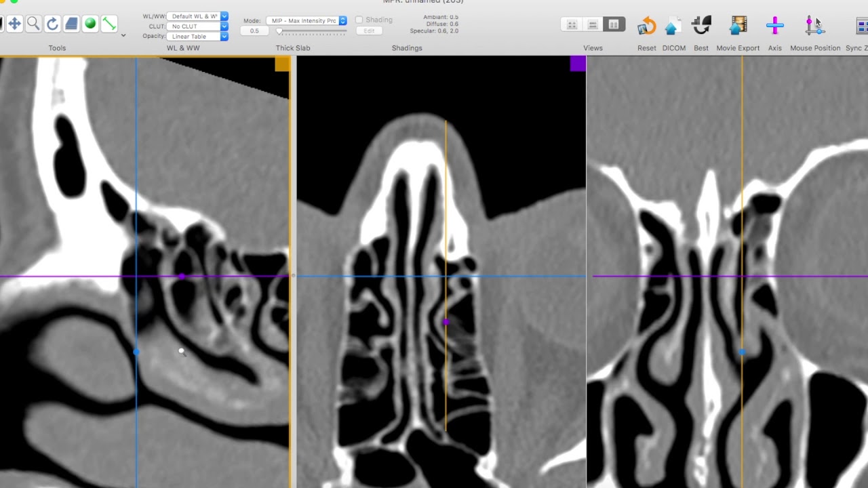Click the blue axis handle in right view
This screenshot has width=868, height=488.
pyautogui.click(x=742, y=352)
